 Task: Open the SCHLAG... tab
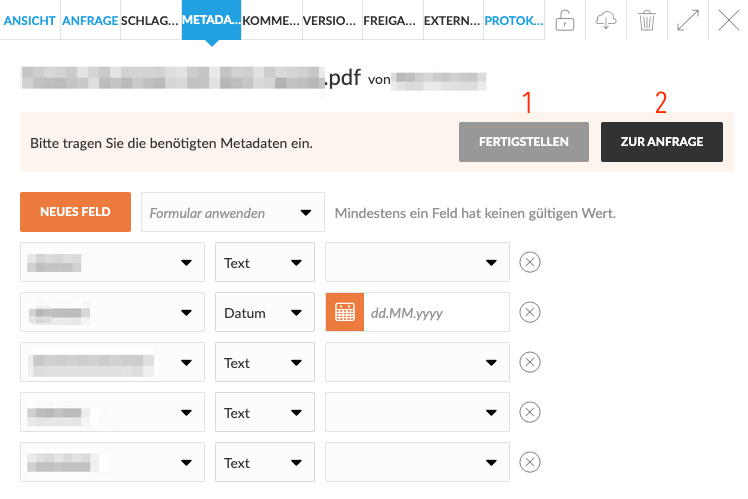tap(150, 21)
